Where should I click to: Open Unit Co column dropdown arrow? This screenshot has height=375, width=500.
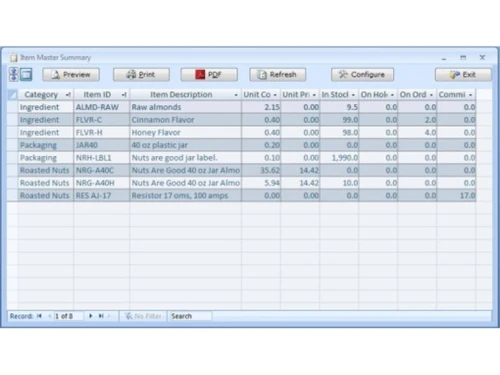click(275, 95)
